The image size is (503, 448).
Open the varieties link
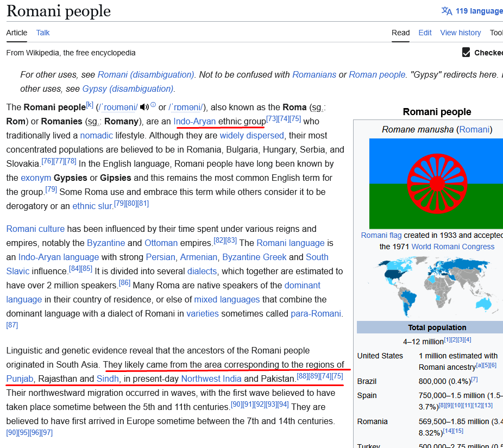203,313
